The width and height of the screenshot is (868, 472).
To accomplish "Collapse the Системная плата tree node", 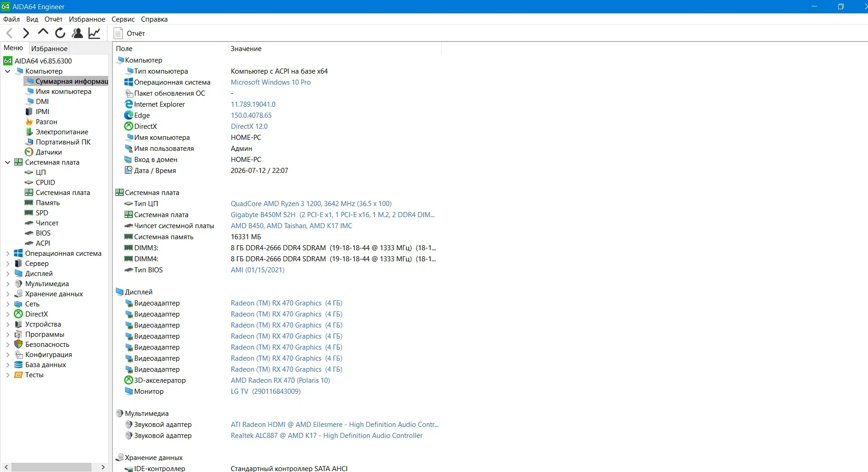I will click(x=8, y=162).
